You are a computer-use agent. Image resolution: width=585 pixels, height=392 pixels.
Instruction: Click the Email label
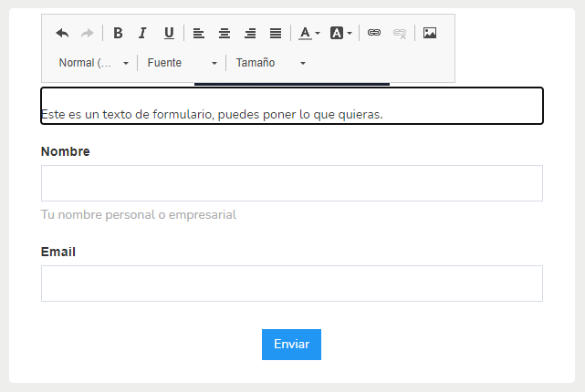coord(58,252)
